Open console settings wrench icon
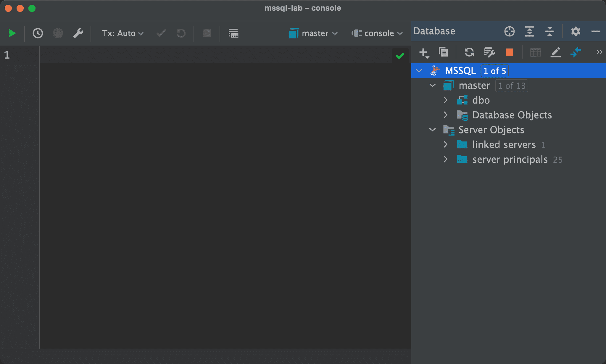 click(78, 33)
